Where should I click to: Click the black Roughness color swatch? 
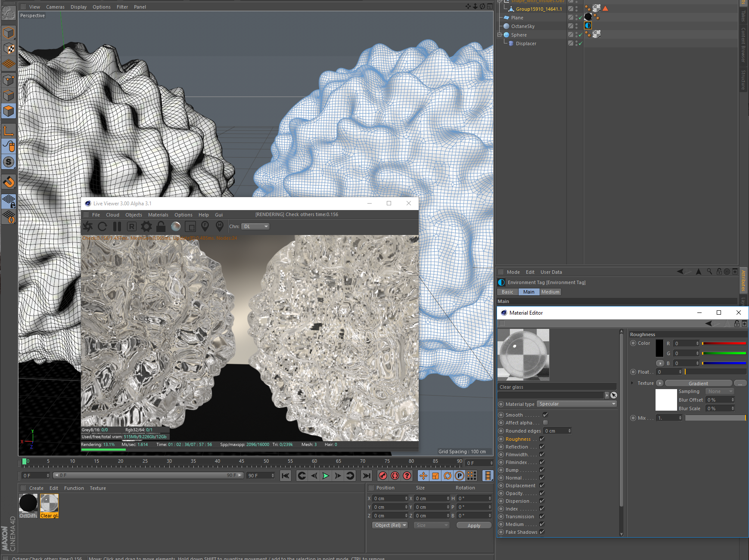click(659, 348)
